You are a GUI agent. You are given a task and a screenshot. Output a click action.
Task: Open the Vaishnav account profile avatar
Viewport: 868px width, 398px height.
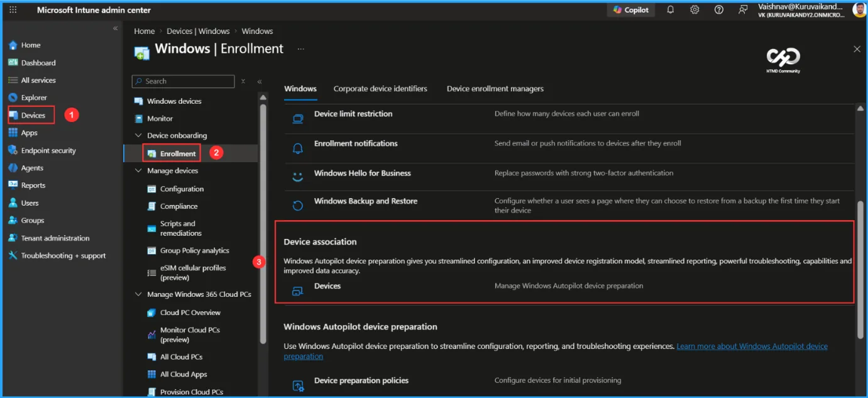pyautogui.click(x=859, y=9)
